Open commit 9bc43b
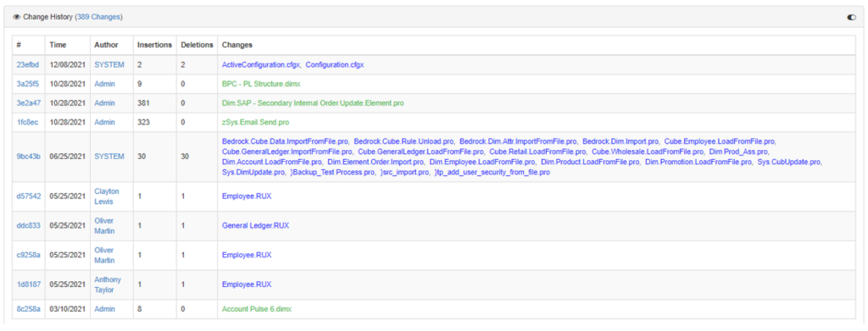This screenshot has height=331, width=868. [x=29, y=157]
